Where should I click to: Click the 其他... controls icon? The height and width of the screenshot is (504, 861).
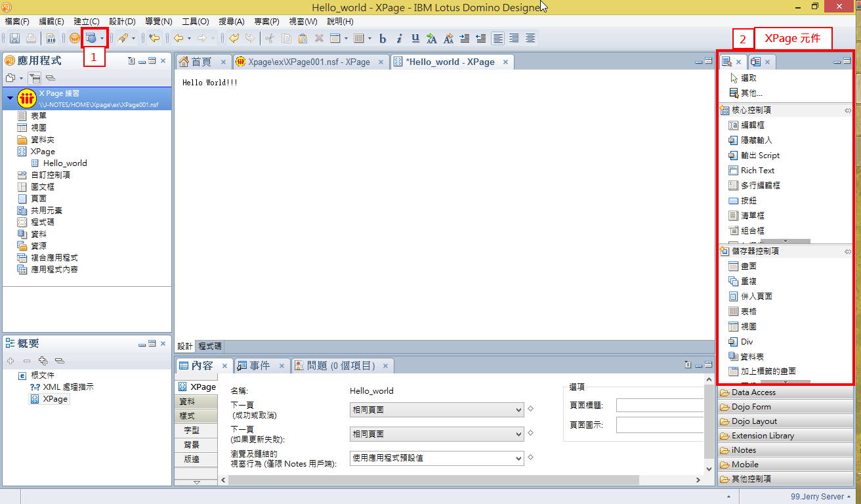click(734, 93)
